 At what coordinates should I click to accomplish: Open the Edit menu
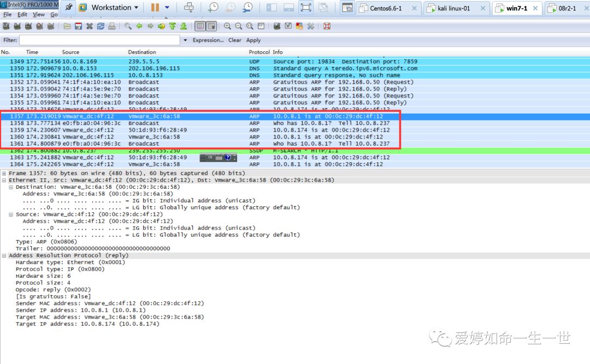pos(22,14)
